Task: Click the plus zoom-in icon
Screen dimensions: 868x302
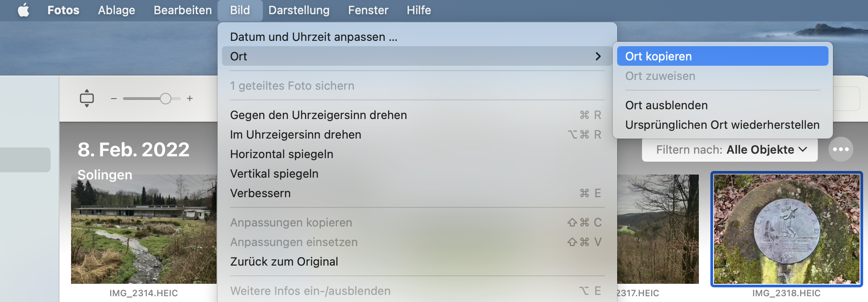Action: [x=190, y=99]
